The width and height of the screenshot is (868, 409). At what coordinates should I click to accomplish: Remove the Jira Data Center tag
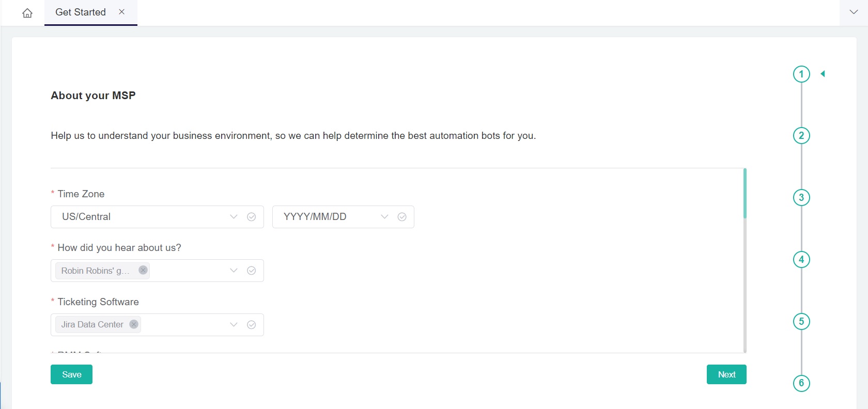point(134,324)
